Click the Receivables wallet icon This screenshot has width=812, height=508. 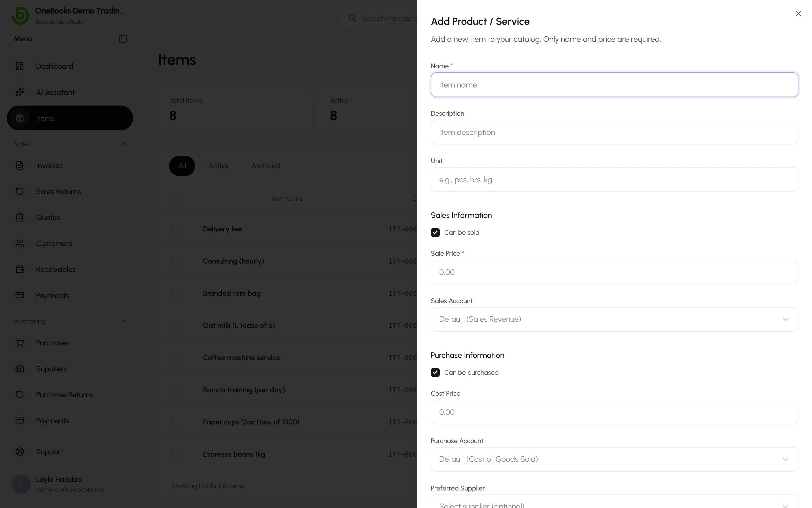(x=20, y=269)
